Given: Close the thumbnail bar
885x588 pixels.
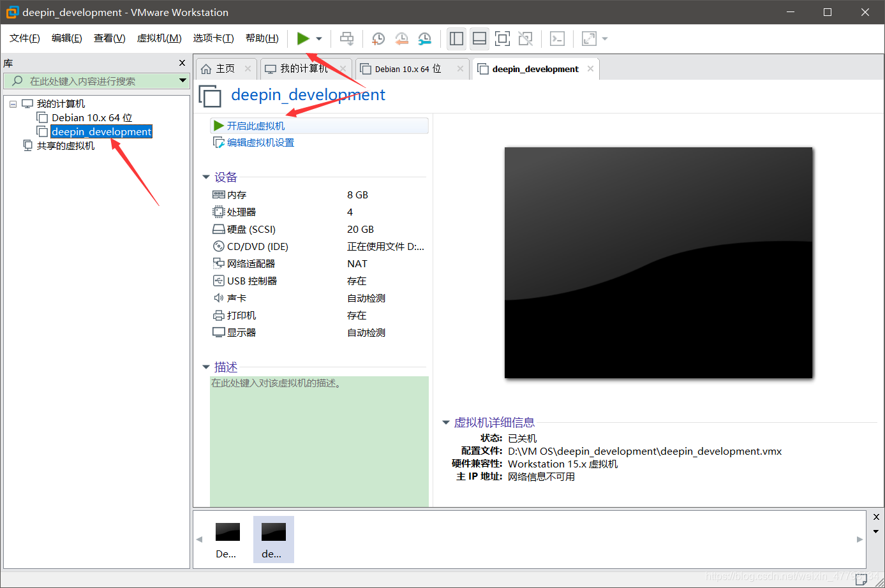Looking at the screenshot, I should 876,517.
